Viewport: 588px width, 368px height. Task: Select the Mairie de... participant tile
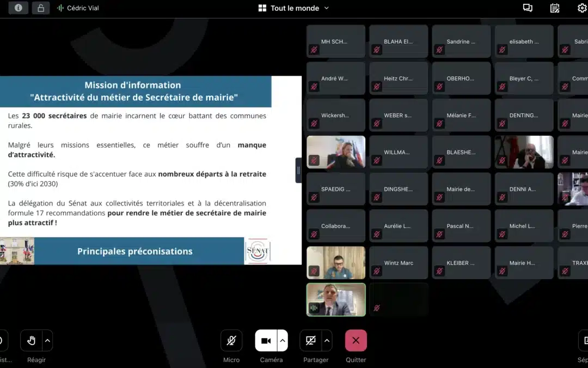(461, 189)
